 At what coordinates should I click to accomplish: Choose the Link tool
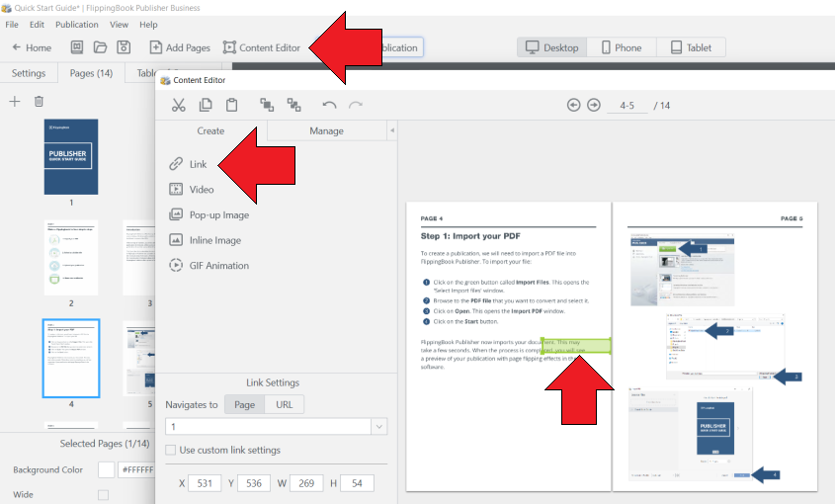(188, 164)
